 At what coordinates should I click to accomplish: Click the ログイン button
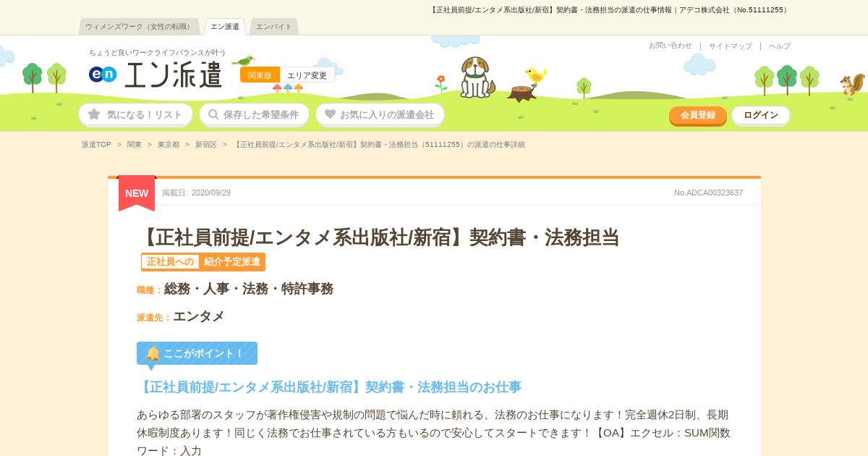[761, 115]
